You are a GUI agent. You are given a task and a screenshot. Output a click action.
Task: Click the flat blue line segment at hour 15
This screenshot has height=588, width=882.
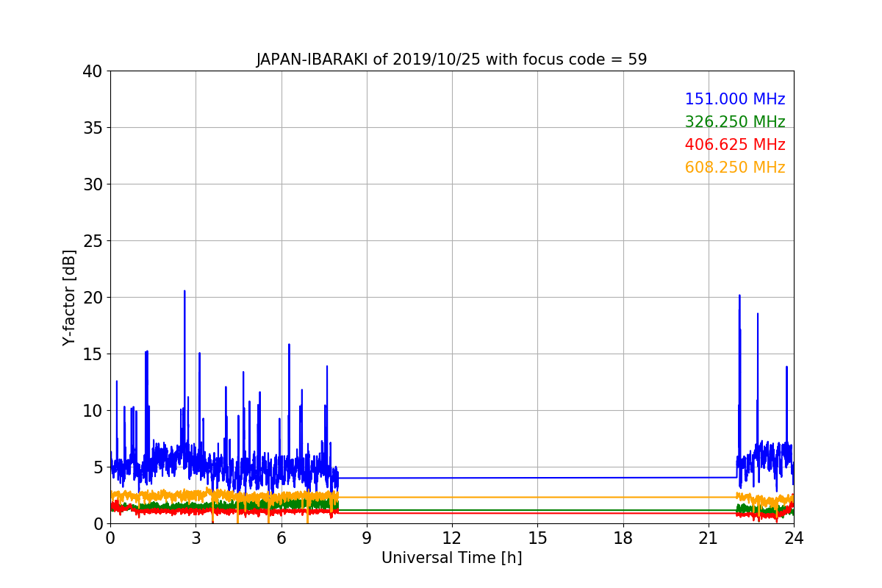(537, 478)
